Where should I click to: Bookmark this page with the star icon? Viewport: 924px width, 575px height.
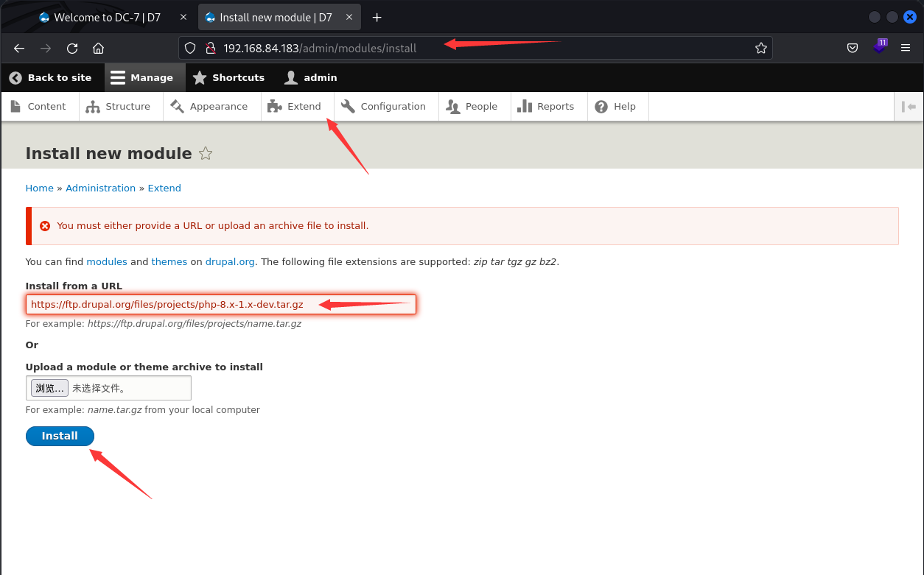[x=761, y=48]
